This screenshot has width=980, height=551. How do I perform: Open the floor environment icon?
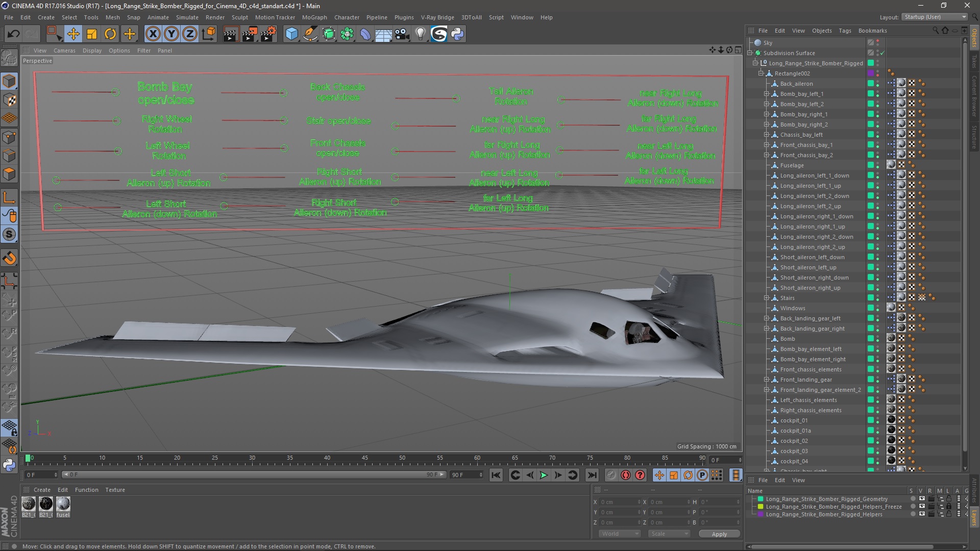click(383, 34)
